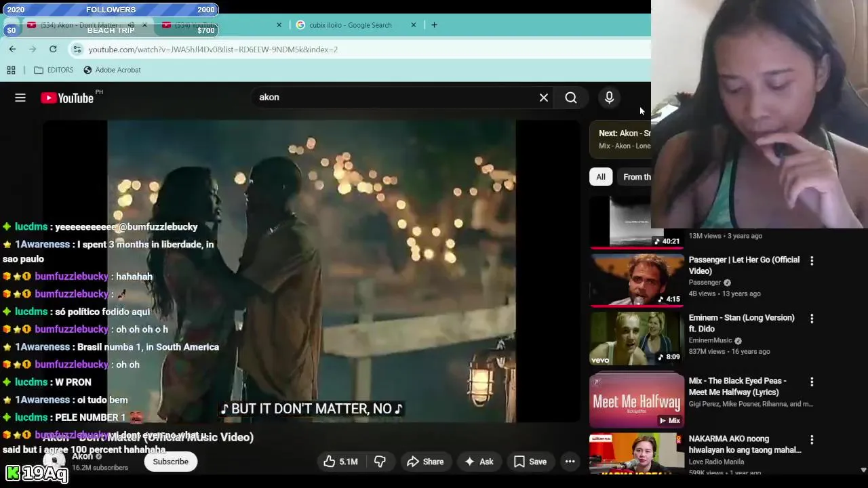The height and width of the screenshot is (488, 868).
Task: Reload the YouTube page
Action: click(x=53, y=49)
